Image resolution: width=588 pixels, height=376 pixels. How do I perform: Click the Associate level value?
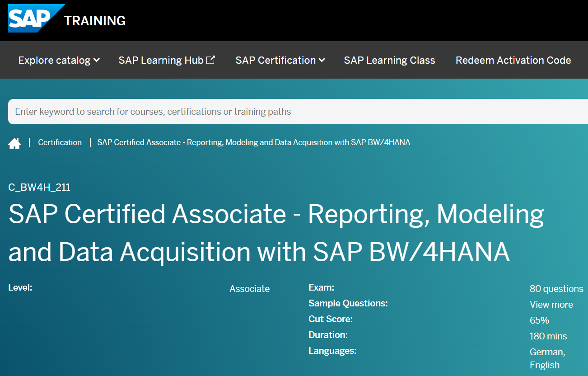tap(250, 289)
